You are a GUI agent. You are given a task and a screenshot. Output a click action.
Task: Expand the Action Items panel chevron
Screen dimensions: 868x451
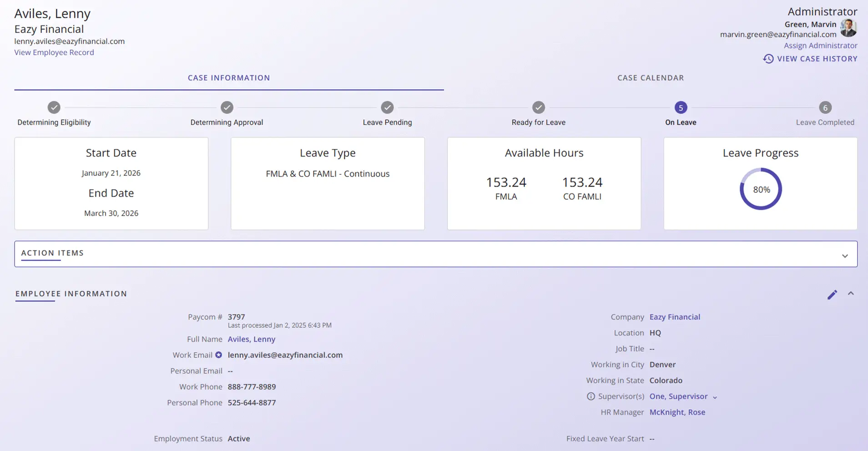845,256
